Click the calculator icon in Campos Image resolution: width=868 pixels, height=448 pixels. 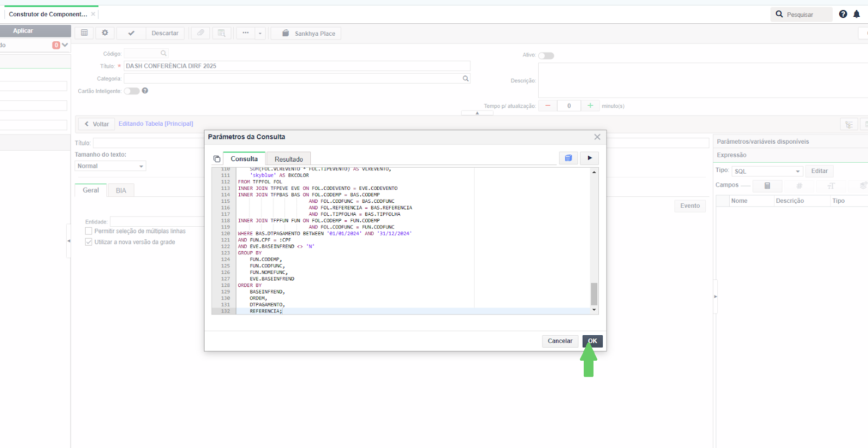pos(767,186)
